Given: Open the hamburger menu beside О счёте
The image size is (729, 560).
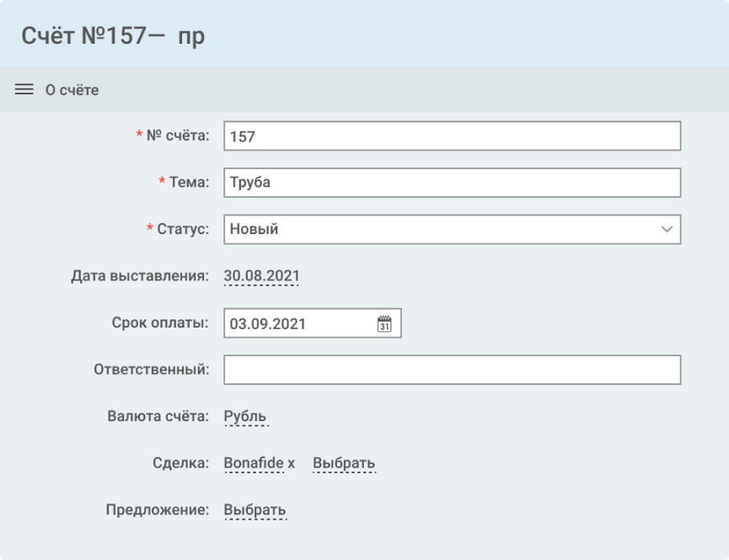Looking at the screenshot, I should click(x=24, y=89).
